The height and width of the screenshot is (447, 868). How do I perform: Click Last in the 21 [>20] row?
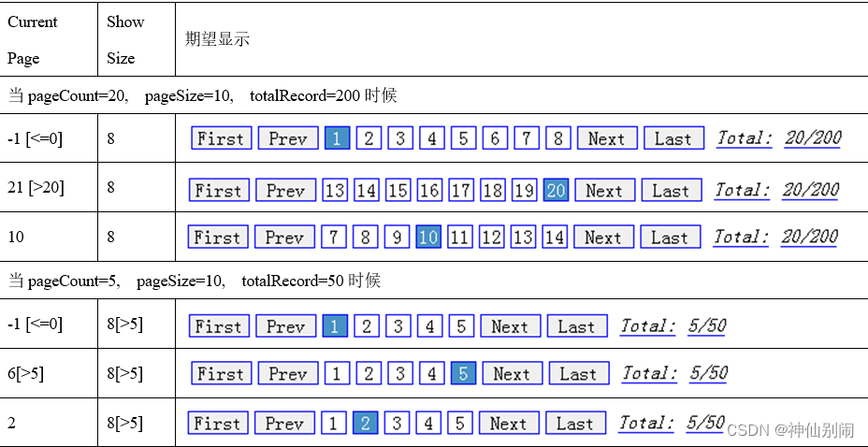click(x=672, y=191)
